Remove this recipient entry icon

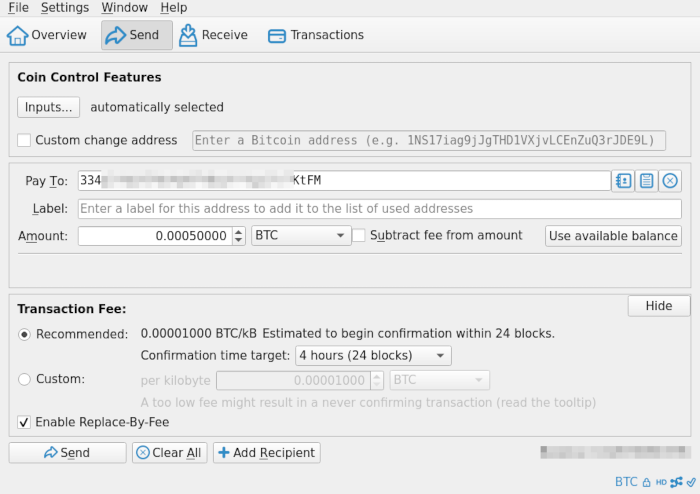670,181
